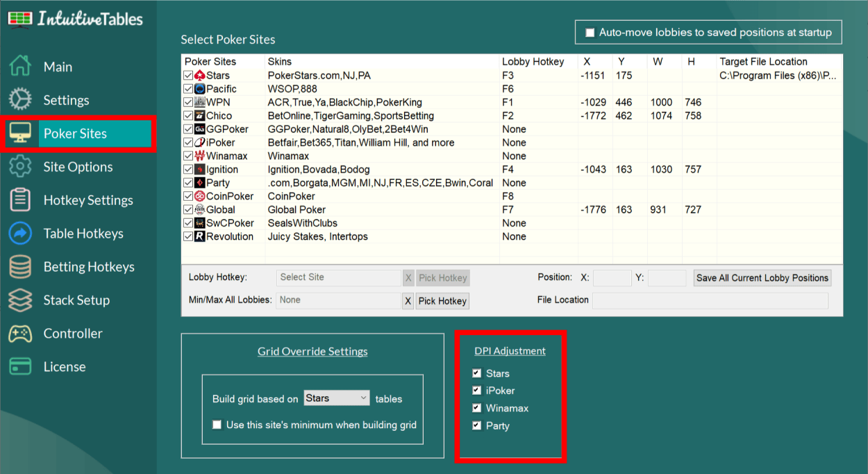This screenshot has height=474, width=868.
Task: Click the card icon beside License
Action: point(20,367)
